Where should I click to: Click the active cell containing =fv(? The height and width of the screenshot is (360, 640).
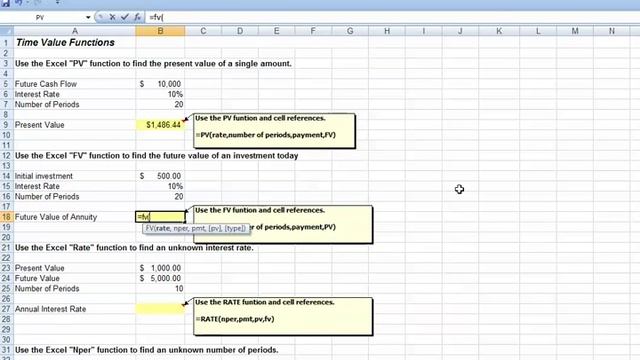pyautogui.click(x=160, y=217)
